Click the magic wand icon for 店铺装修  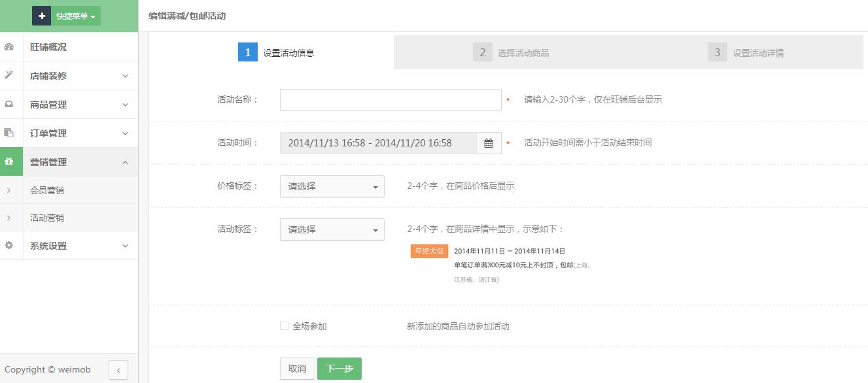[9, 75]
